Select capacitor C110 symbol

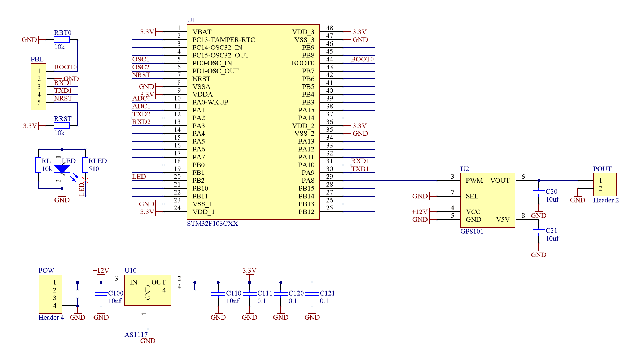tap(218, 294)
